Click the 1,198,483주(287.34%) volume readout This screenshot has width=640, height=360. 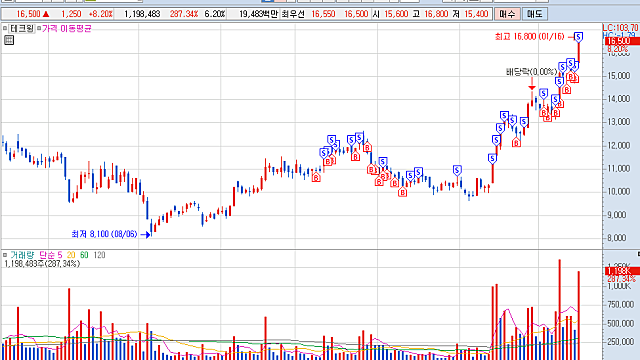click(x=42, y=264)
